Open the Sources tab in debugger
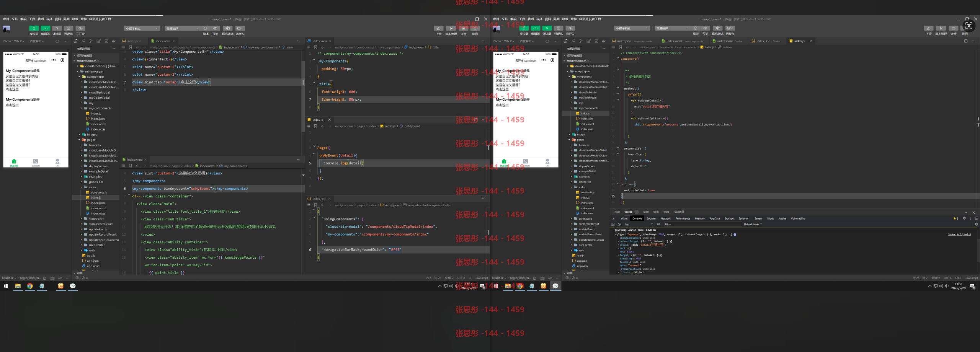The width and height of the screenshot is (980, 352). (x=651, y=218)
